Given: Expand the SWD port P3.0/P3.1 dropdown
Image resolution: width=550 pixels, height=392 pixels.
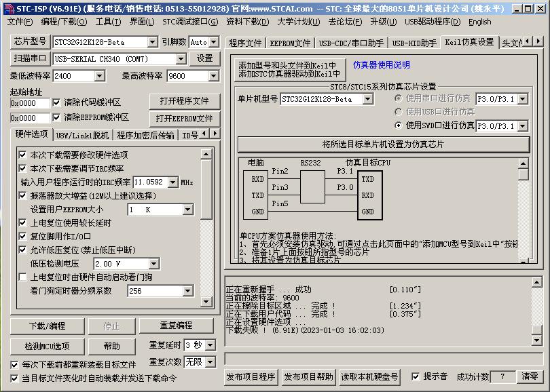Looking at the screenshot, I should coord(523,126).
